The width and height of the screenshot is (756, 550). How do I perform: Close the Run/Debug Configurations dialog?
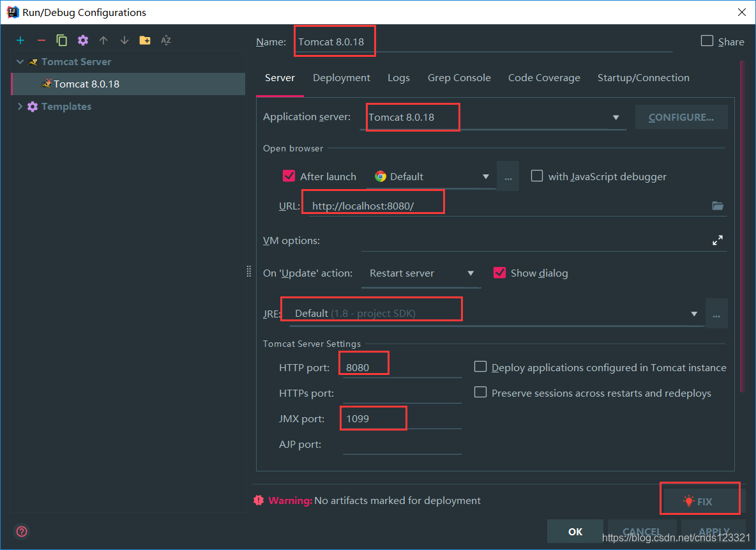coord(742,12)
